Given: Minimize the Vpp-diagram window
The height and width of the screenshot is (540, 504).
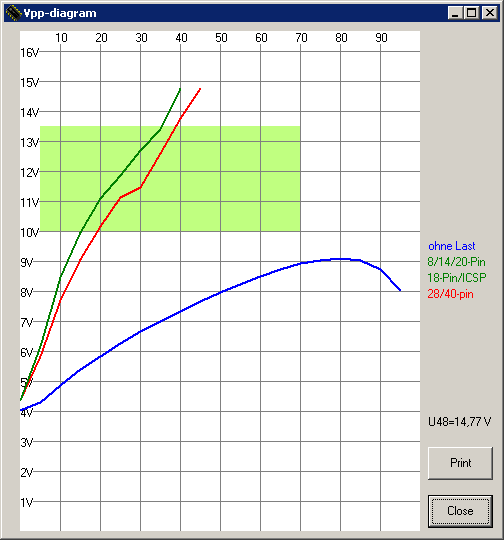Looking at the screenshot, I should [455, 13].
